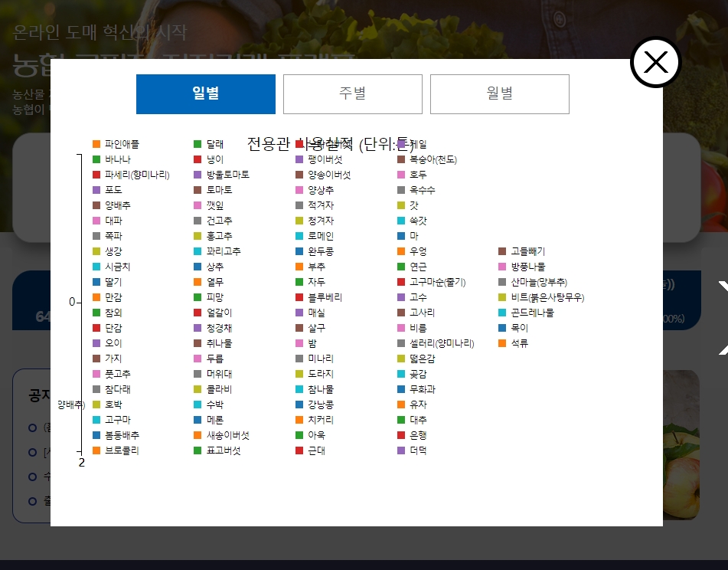Toggle the 냉이 legend entry
This screenshot has width=728, height=570.
click(x=209, y=159)
